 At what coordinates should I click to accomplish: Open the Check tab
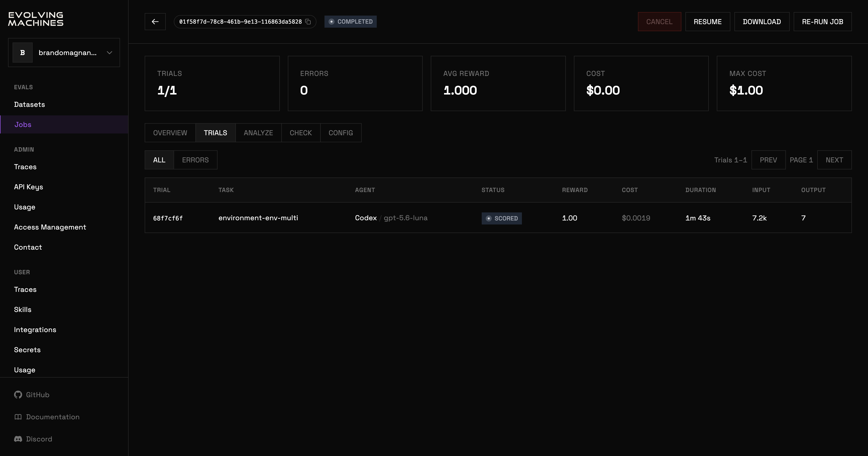301,133
